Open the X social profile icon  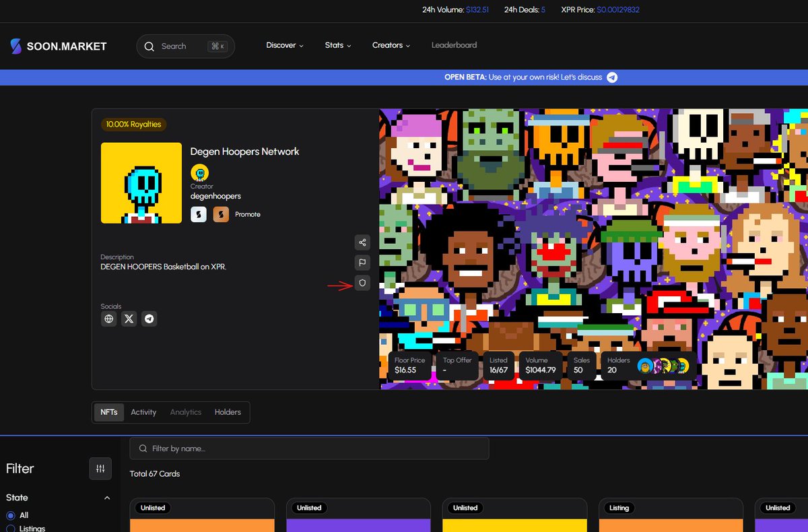[x=129, y=319]
